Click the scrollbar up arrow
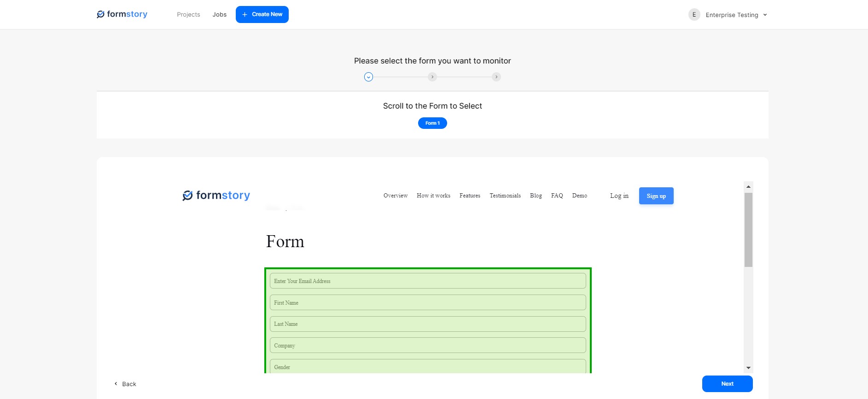Image resolution: width=868 pixels, height=399 pixels. [748, 186]
